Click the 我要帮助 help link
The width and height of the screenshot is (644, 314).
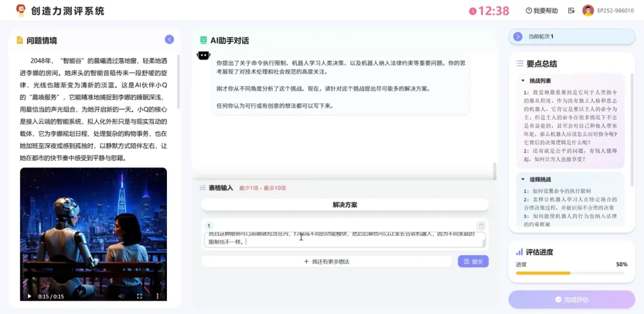541,11
